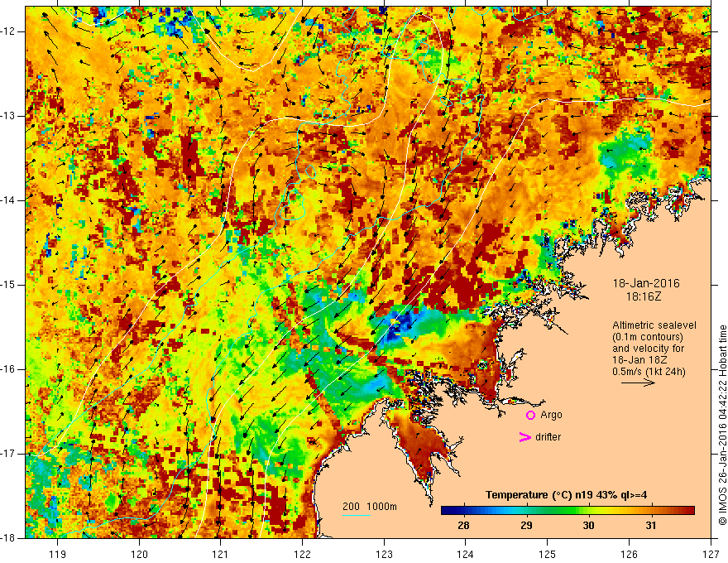The image size is (728, 563).
Task: Click longitude axis label 119
Action: [58, 554]
